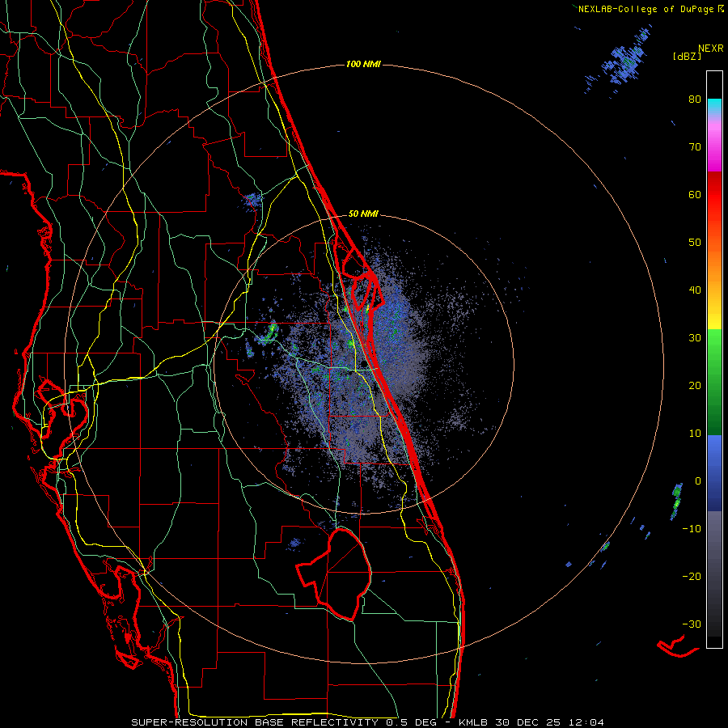The width and height of the screenshot is (728, 728).
Task: Click the [dBZ] legend unit label
Action: click(x=687, y=56)
